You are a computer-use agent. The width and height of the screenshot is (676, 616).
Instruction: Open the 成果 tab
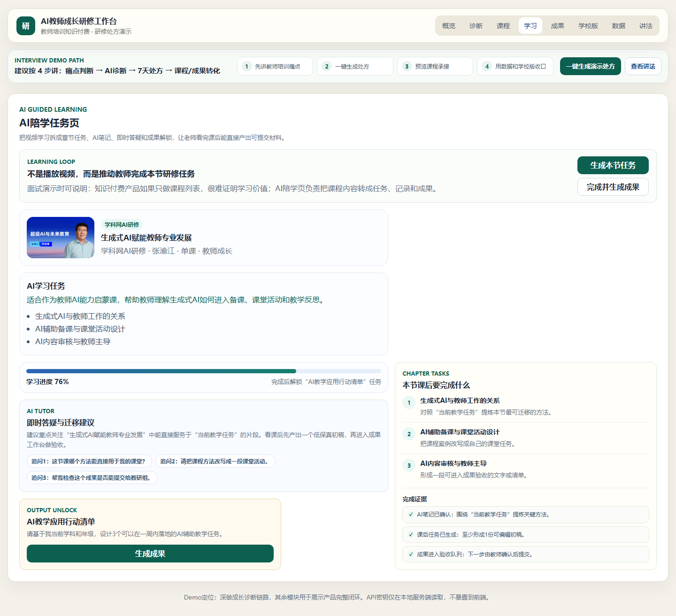558,26
